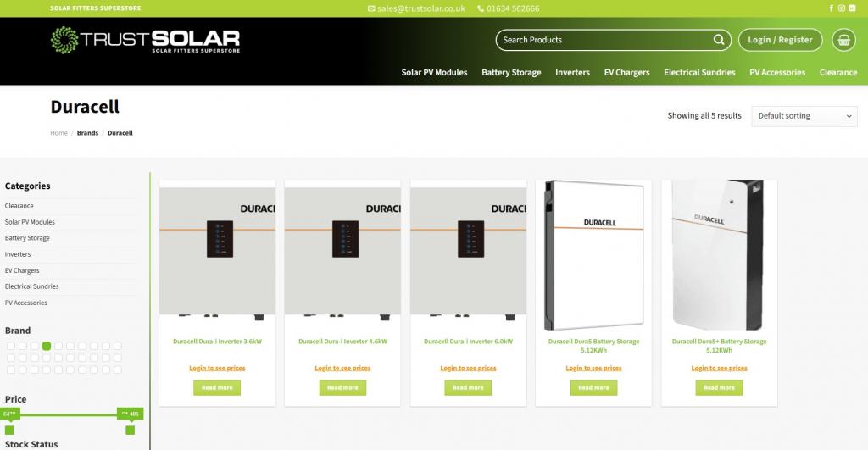This screenshot has width=868, height=450.
Task: Open Dura-i Inverter 3.6kW product image
Action: [x=217, y=254]
